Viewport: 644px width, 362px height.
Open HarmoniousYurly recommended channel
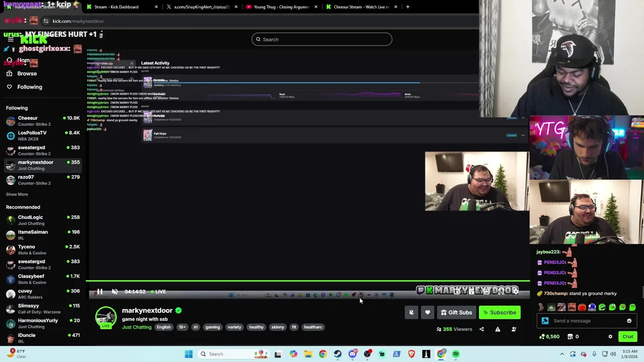point(43,323)
